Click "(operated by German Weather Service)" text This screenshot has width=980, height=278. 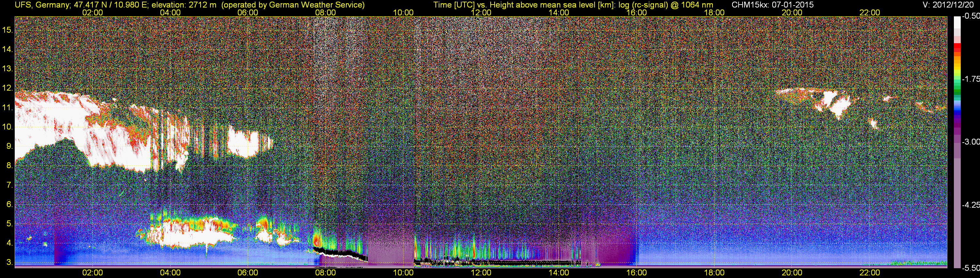click(x=293, y=5)
